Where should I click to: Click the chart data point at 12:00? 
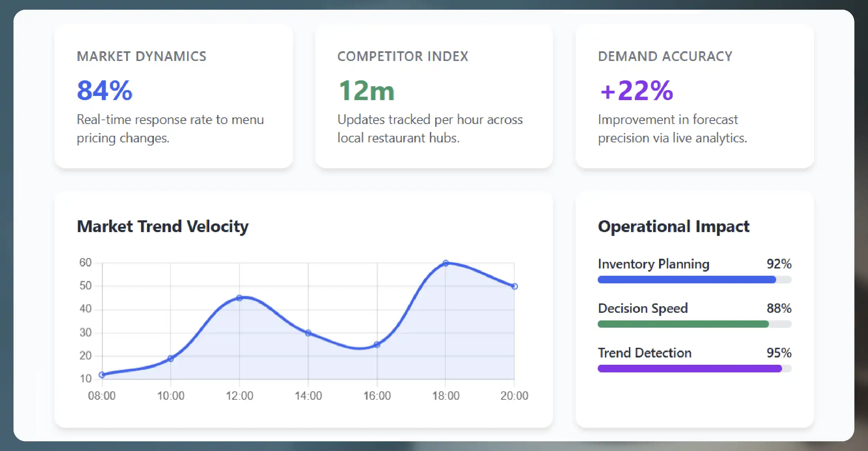(239, 298)
